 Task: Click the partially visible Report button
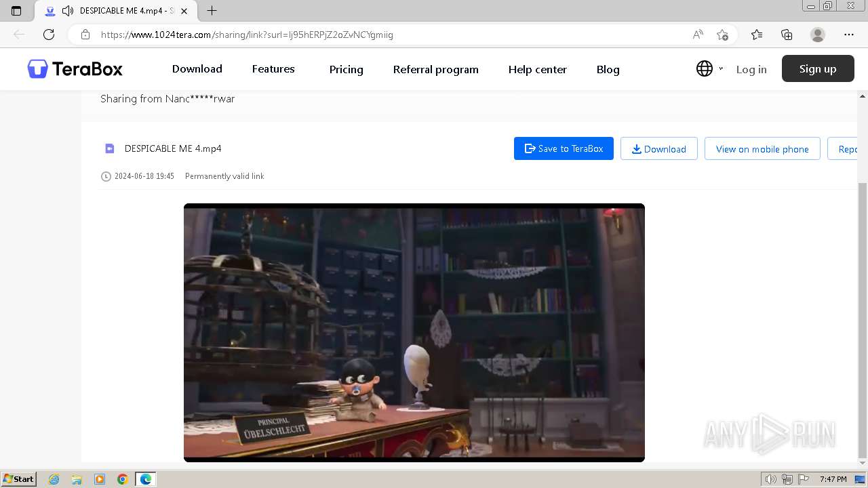point(843,148)
